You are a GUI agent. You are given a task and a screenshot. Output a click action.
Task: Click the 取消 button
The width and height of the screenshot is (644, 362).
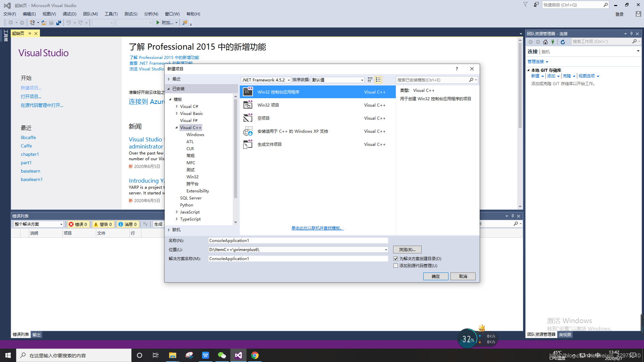pos(463,276)
